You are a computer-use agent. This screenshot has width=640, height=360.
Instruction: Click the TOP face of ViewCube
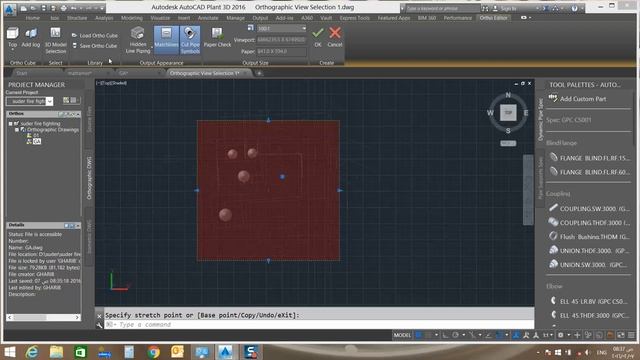click(x=508, y=113)
